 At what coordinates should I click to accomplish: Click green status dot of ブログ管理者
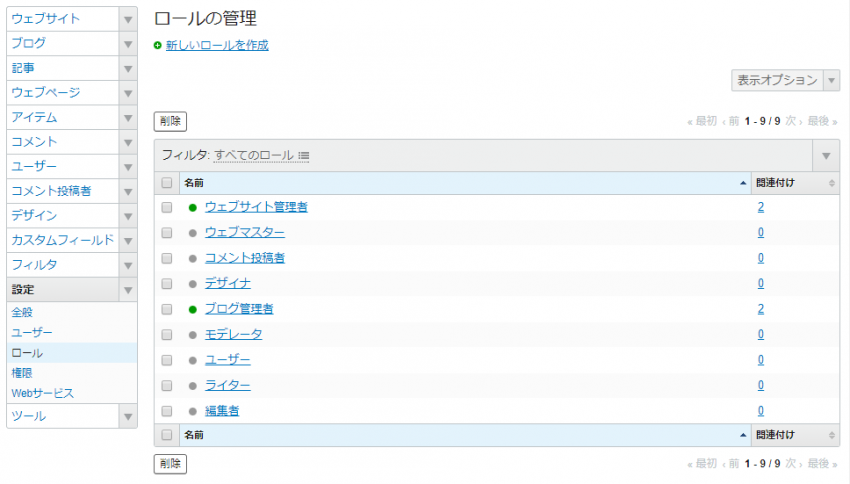(x=192, y=309)
